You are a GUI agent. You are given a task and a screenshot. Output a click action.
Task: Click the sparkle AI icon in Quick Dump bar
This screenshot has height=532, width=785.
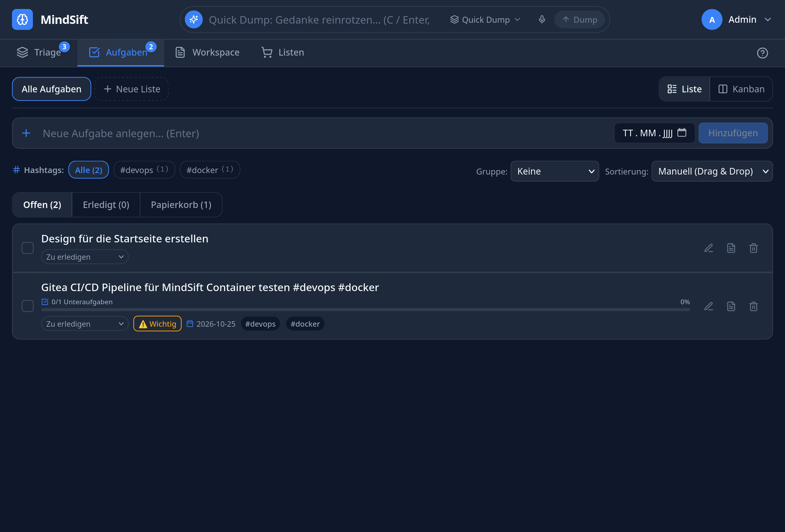[193, 20]
